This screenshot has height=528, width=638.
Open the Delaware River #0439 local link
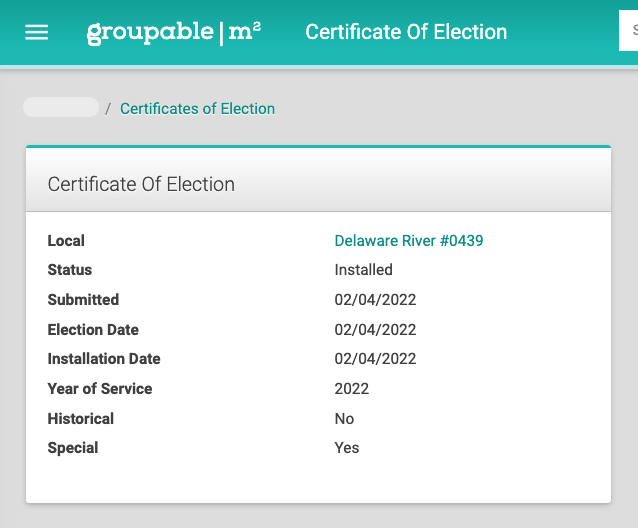click(x=409, y=241)
